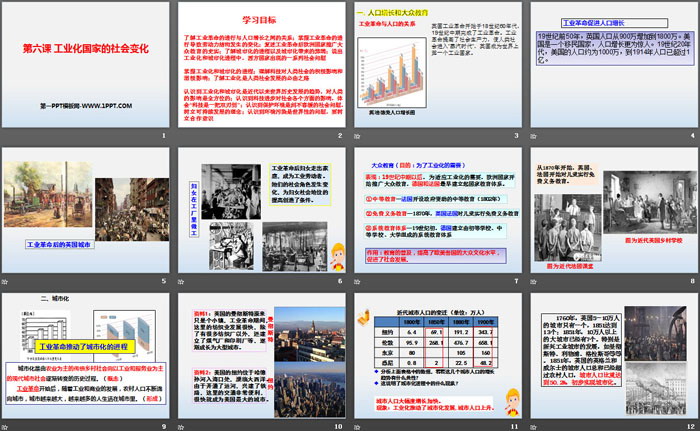
Task: Click animation star icon under slide 5
Action: [x=5, y=282]
